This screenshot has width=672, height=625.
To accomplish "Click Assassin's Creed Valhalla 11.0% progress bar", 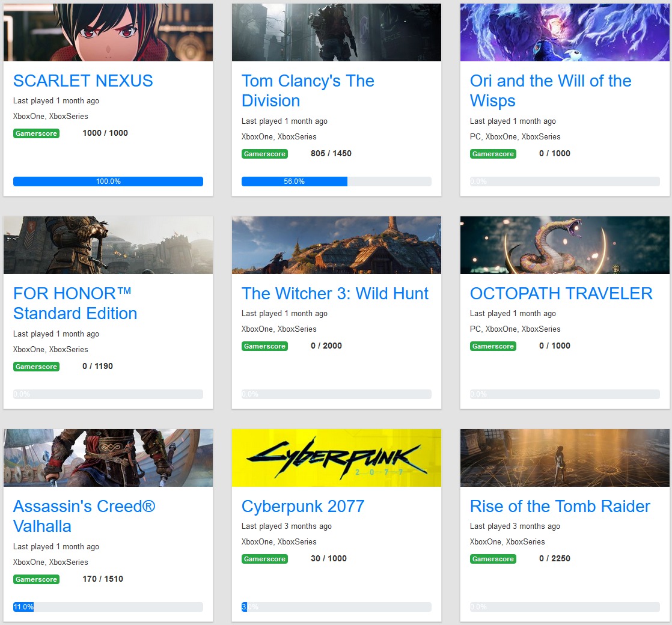I will [x=108, y=607].
